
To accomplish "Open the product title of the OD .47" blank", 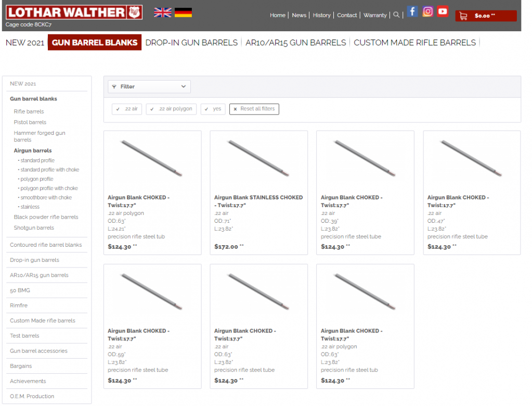I will [458, 201].
